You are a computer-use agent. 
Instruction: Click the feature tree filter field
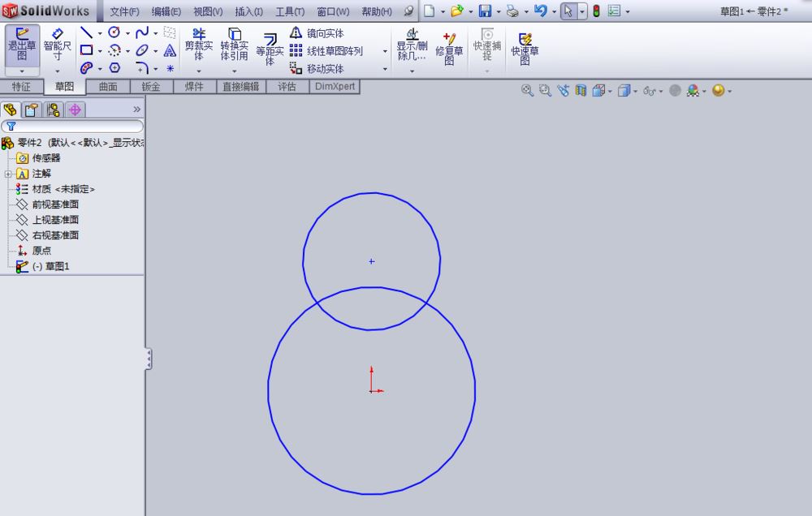[72, 126]
